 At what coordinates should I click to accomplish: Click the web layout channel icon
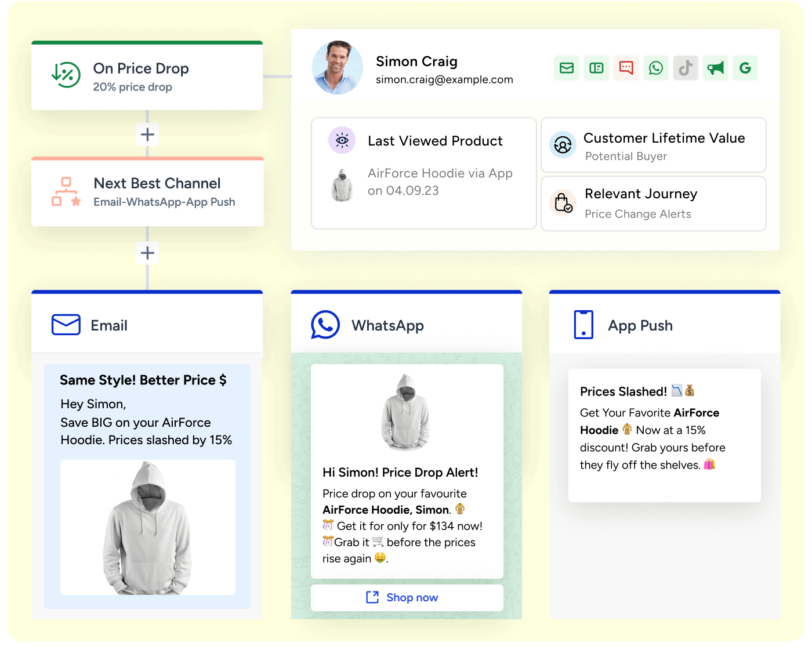point(596,68)
